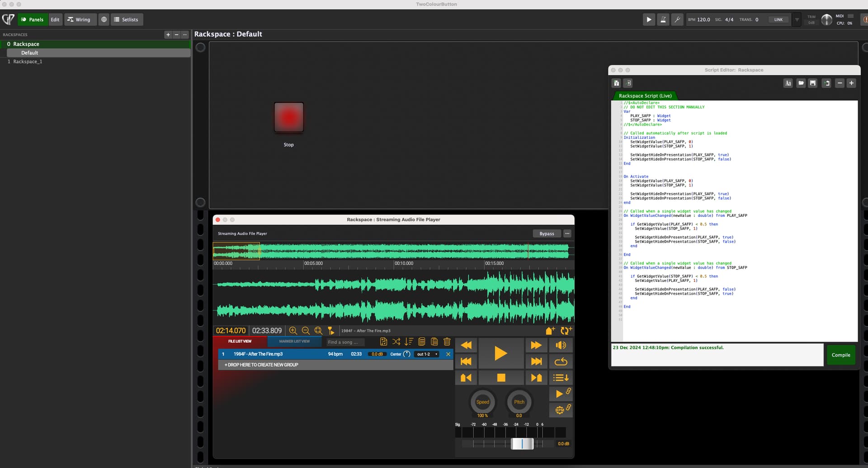
Task: Click the shuffle icon in the file list toolbar
Action: coord(396,342)
